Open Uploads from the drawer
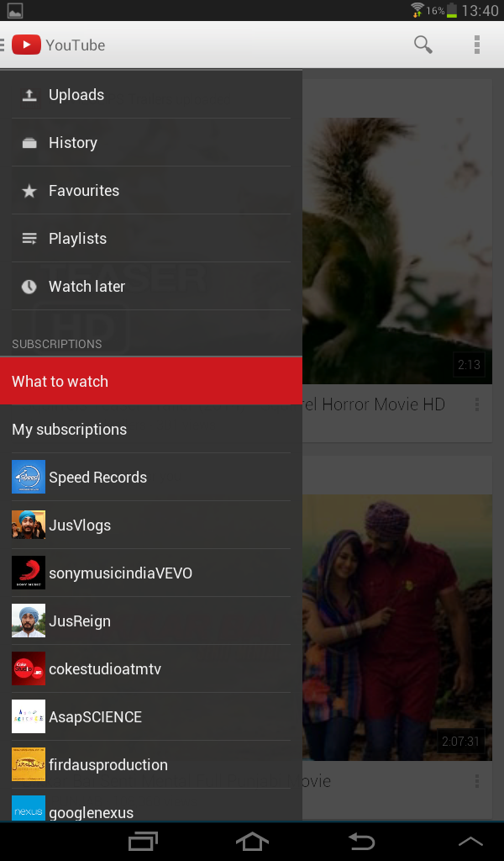Viewport: 504px width, 861px height. [x=76, y=95]
